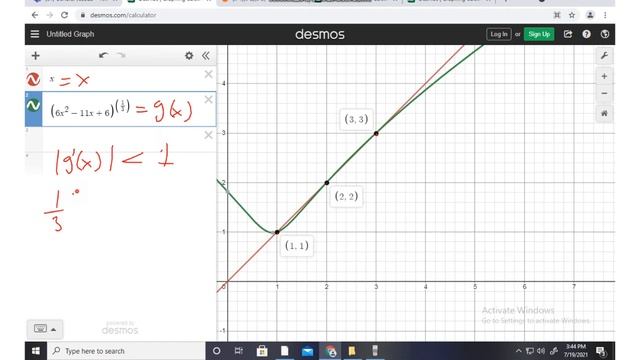Add a new expression item
This screenshot has height=360, width=640.
tap(36, 56)
